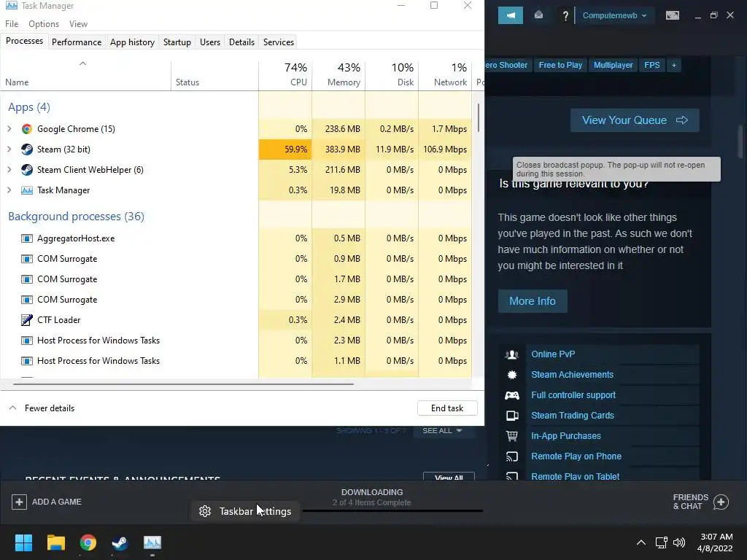This screenshot has width=747, height=560.
Task: Open the Options menu in Task Manager
Action: point(44,24)
